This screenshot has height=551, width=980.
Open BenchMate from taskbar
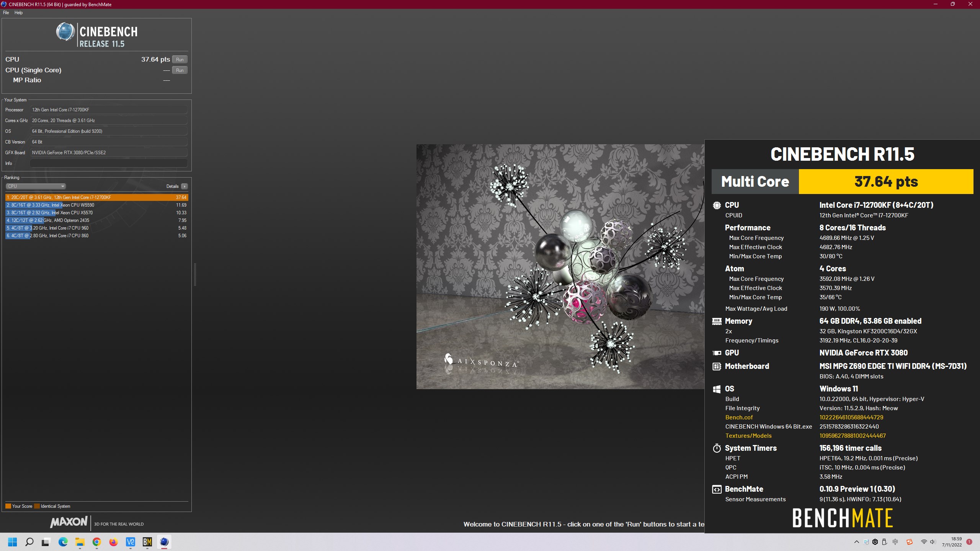147,542
